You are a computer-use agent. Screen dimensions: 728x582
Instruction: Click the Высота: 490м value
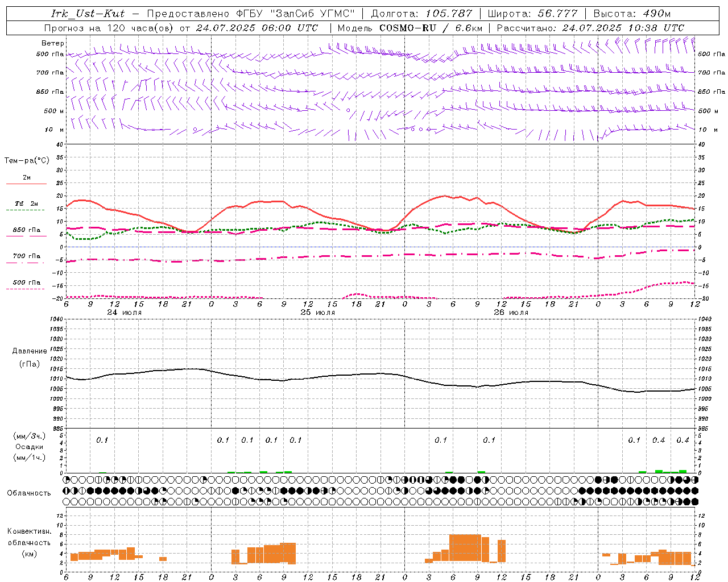click(632, 14)
